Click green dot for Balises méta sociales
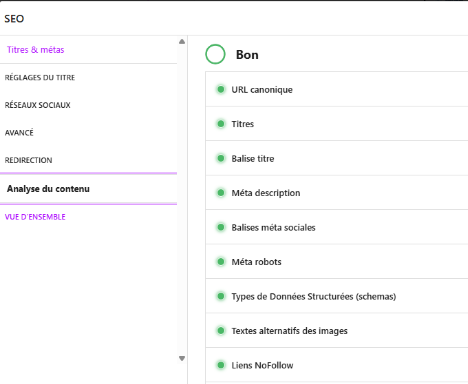This screenshot has width=468, height=384. point(221,227)
